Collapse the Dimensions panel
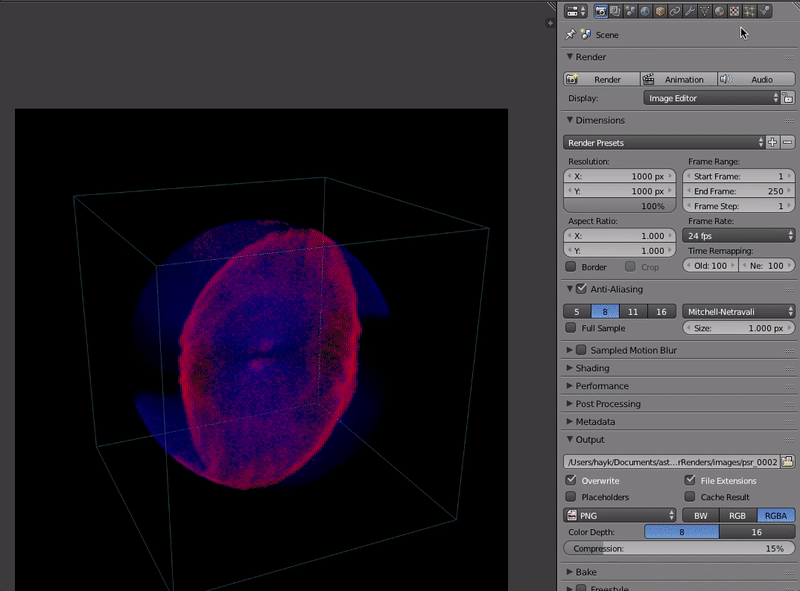 570,120
